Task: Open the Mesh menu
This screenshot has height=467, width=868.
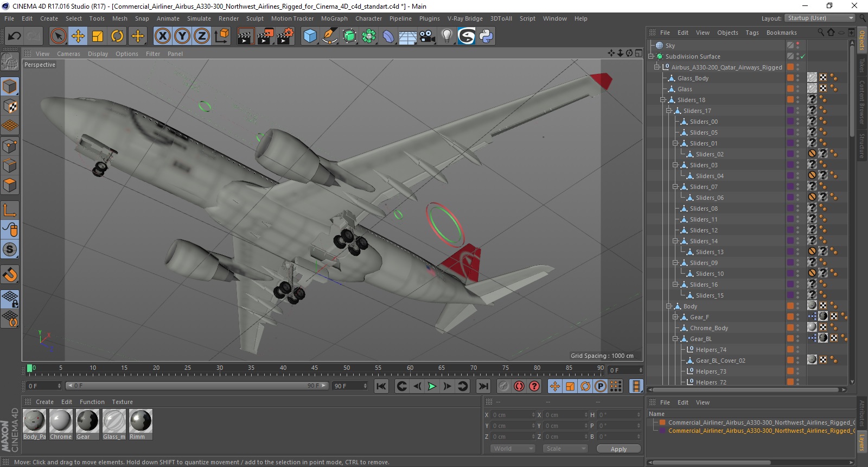Action: pyautogui.click(x=120, y=18)
